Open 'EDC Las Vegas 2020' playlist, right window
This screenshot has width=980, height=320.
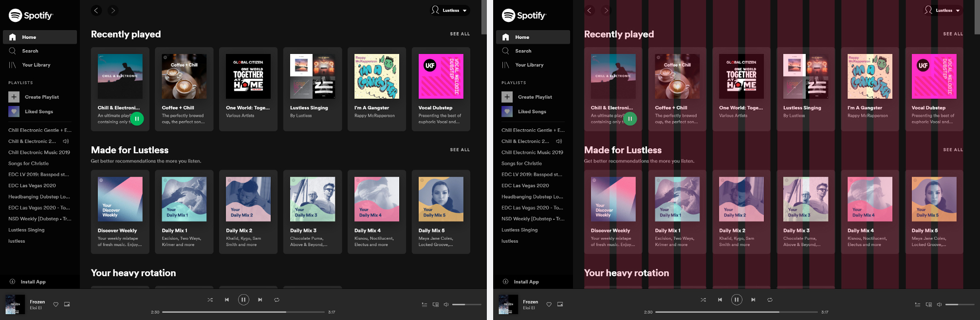pos(525,186)
